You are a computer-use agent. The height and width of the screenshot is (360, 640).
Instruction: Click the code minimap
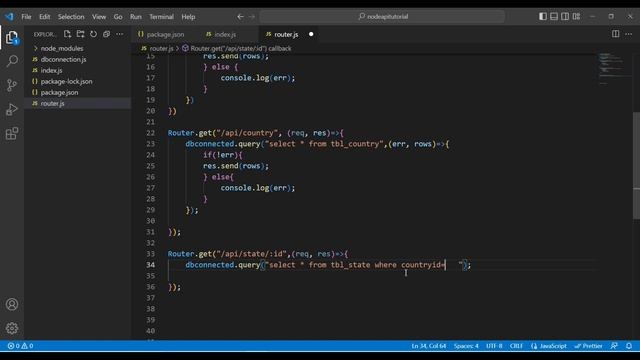click(x=614, y=69)
